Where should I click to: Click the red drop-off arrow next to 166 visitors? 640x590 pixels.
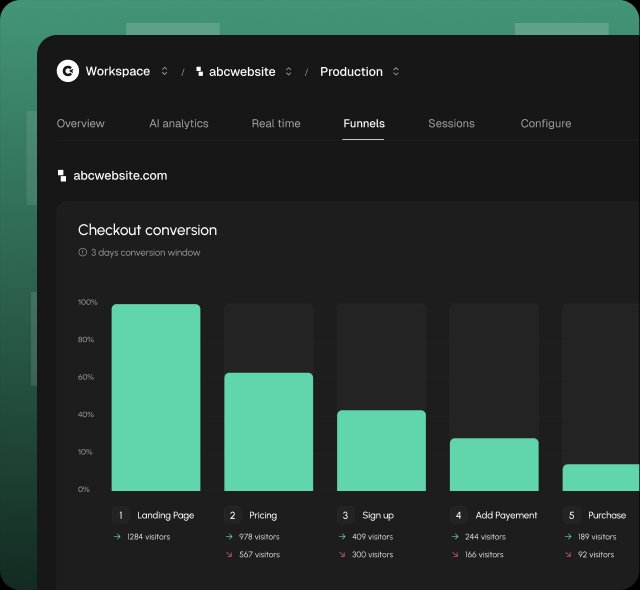pos(455,555)
